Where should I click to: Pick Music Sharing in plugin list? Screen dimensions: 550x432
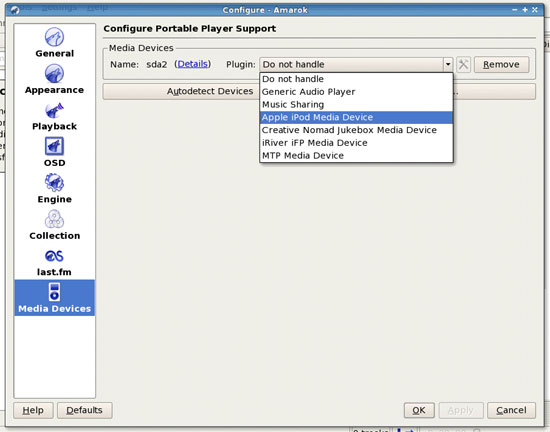[x=356, y=104]
